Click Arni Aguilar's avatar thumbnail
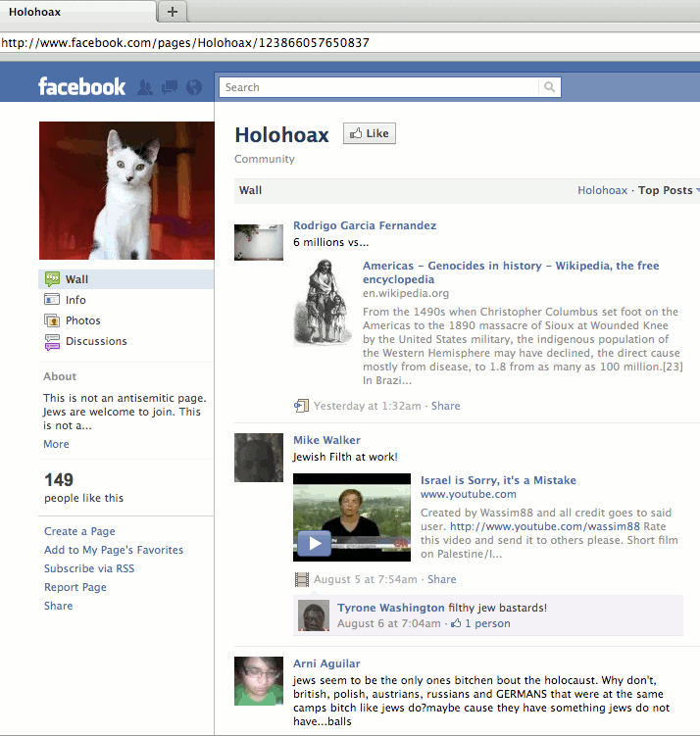700x736 pixels. (259, 681)
